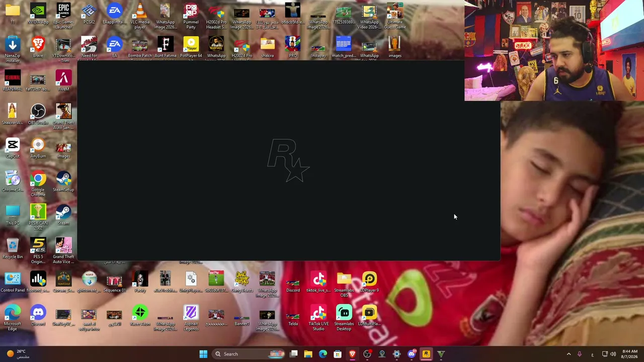Select the VLC media player shortcut
This screenshot has height=362, width=644.
click(x=140, y=16)
